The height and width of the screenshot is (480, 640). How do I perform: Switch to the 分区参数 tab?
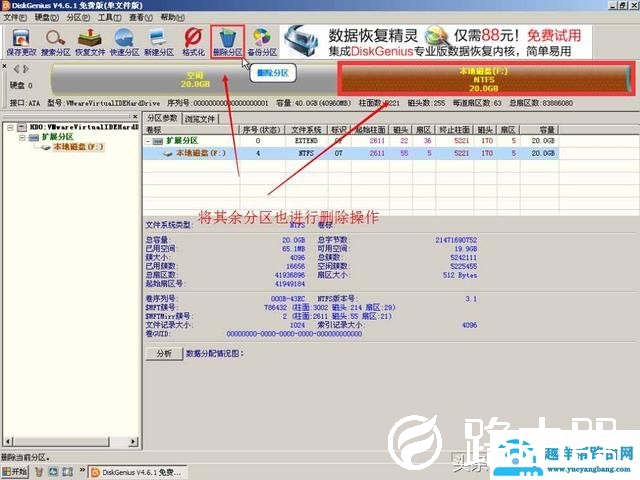[x=162, y=118]
